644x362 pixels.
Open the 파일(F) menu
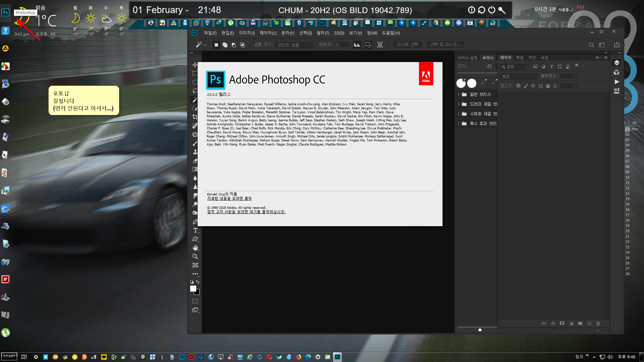[x=210, y=33]
